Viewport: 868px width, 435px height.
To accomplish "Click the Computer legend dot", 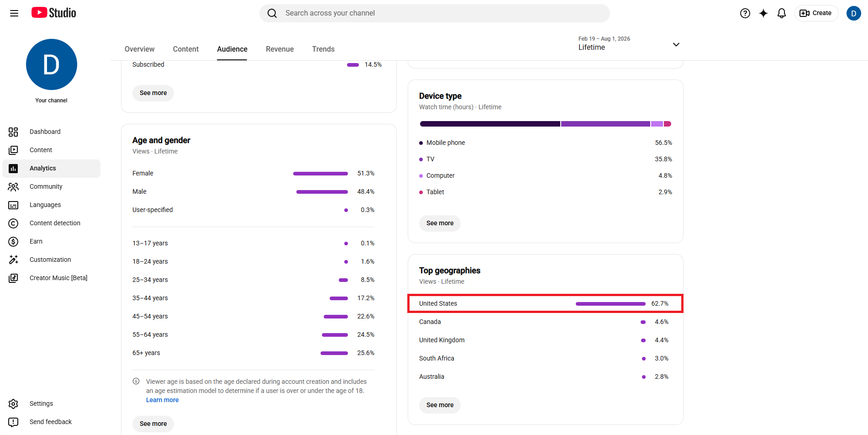I will pos(421,176).
